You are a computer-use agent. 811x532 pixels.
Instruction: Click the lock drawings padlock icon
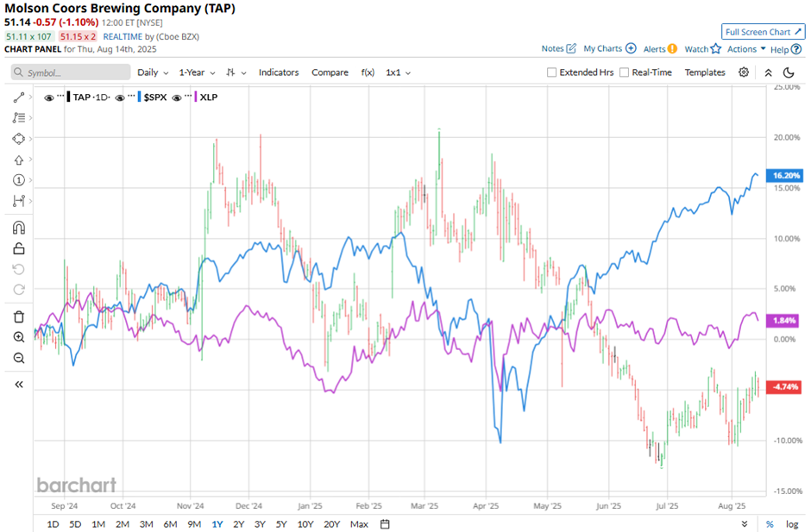[x=19, y=248]
